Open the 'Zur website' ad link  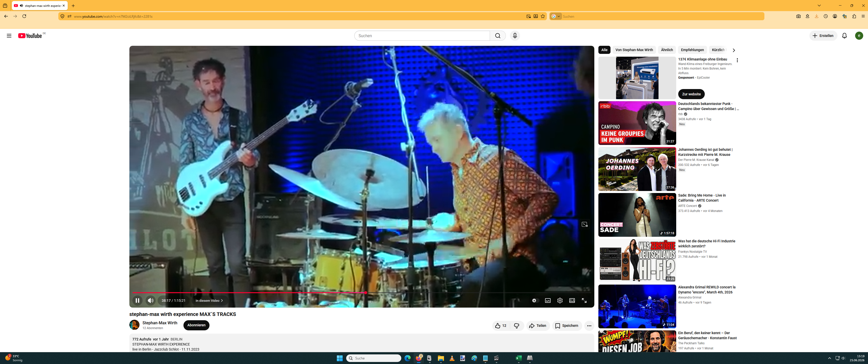click(691, 94)
